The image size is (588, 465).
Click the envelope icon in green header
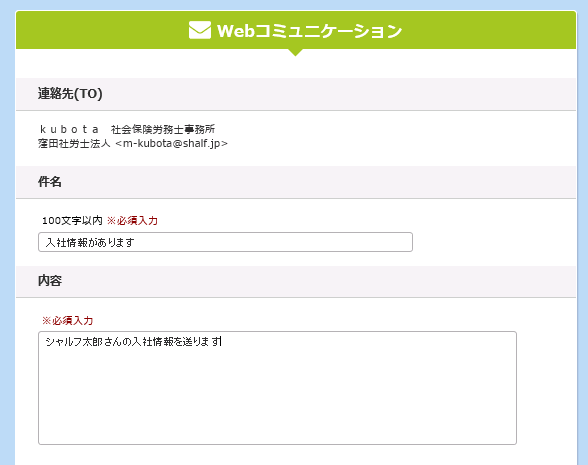(x=200, y=30)
